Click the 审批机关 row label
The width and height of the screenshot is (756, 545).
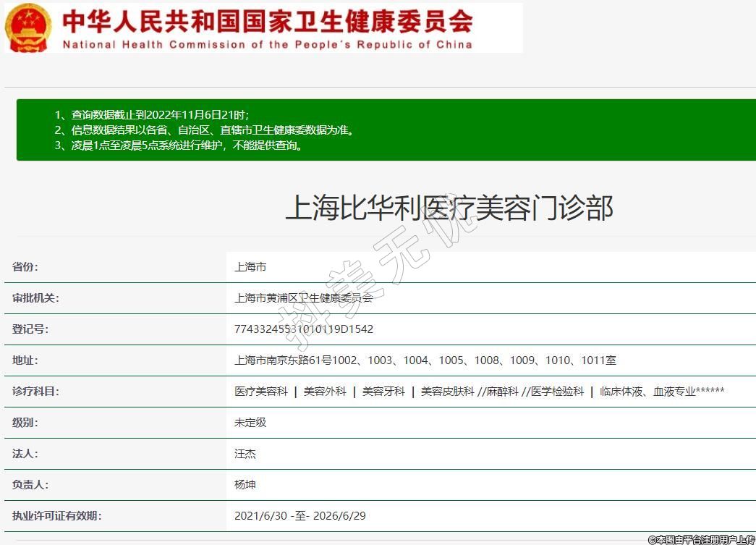(x=35, y=298)
